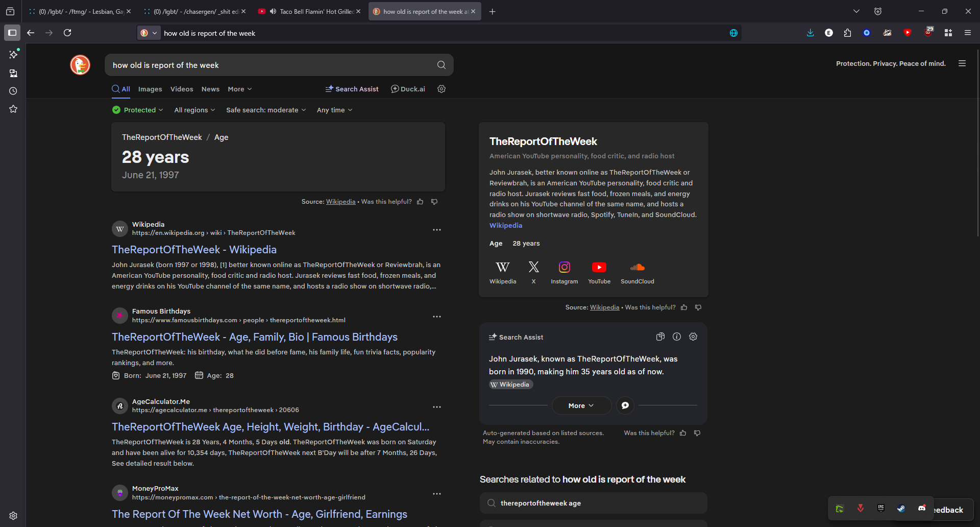The image size is (980, 527).
Task: Give thumbs up on the 28 years answer
Action: [420, 202]
